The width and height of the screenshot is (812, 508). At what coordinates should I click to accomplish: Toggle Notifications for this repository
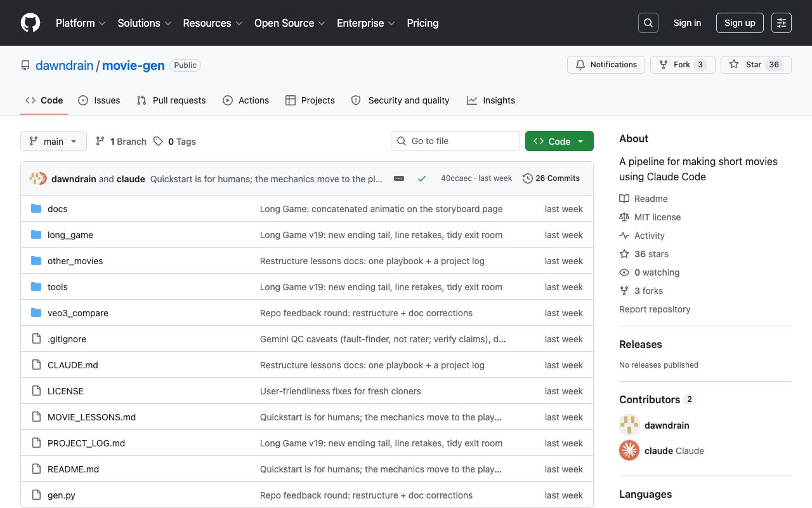[x=606, y=65]
